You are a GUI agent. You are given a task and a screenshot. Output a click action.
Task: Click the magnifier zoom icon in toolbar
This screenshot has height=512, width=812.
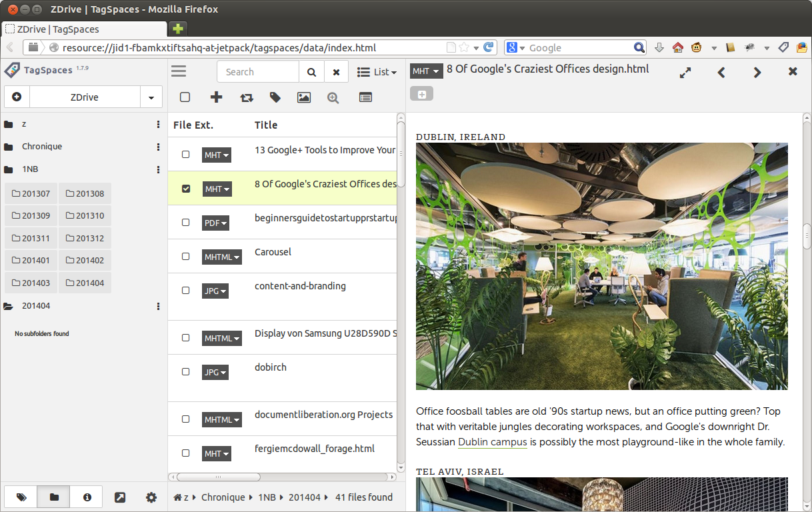pos(333,97)
